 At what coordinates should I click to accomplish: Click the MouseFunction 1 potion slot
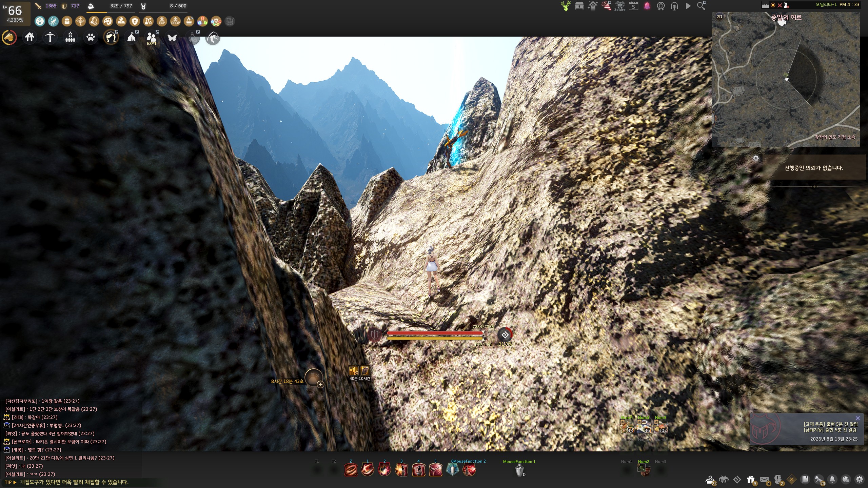519,470
